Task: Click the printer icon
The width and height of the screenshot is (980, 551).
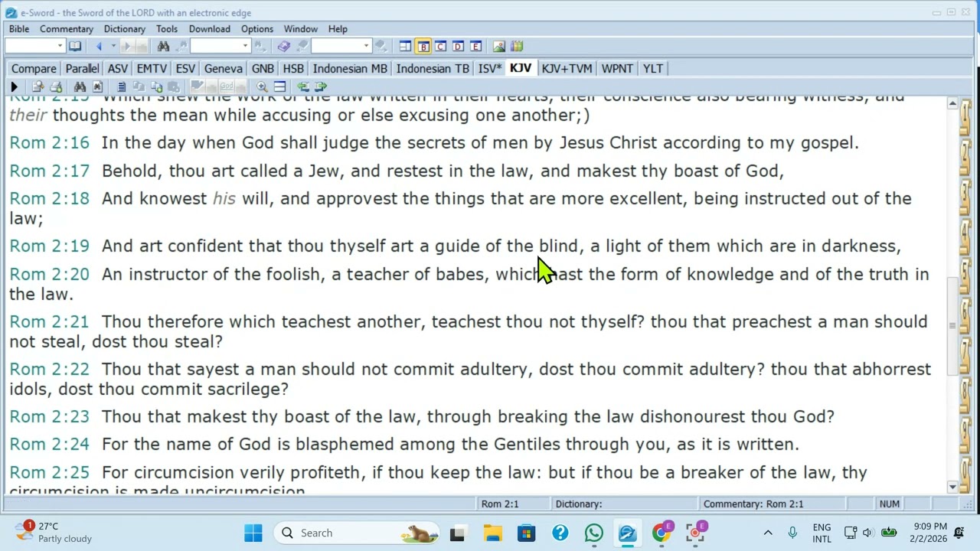Action: click(56, 87)
